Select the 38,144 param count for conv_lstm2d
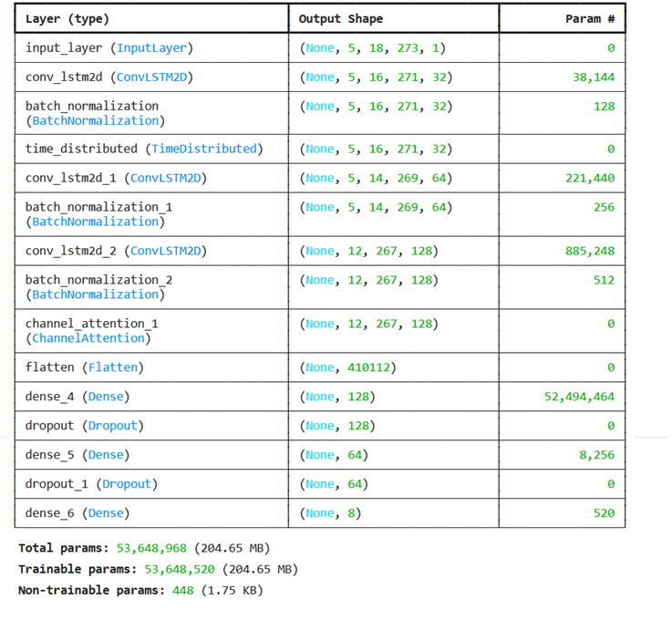This screenshot has height=620, width=672. click(593, 77)
